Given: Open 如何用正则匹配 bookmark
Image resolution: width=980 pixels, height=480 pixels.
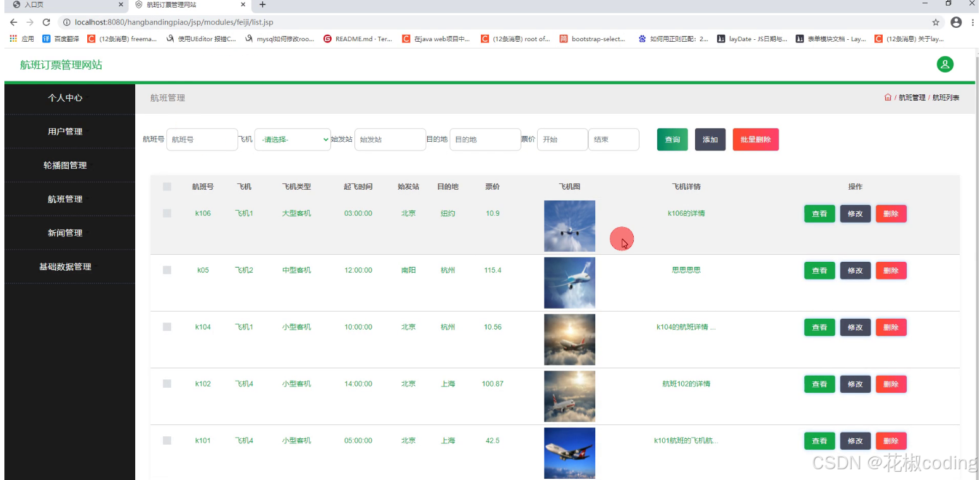Looking at the screenshot, I should pyautogui.click(x=674, y=39).
